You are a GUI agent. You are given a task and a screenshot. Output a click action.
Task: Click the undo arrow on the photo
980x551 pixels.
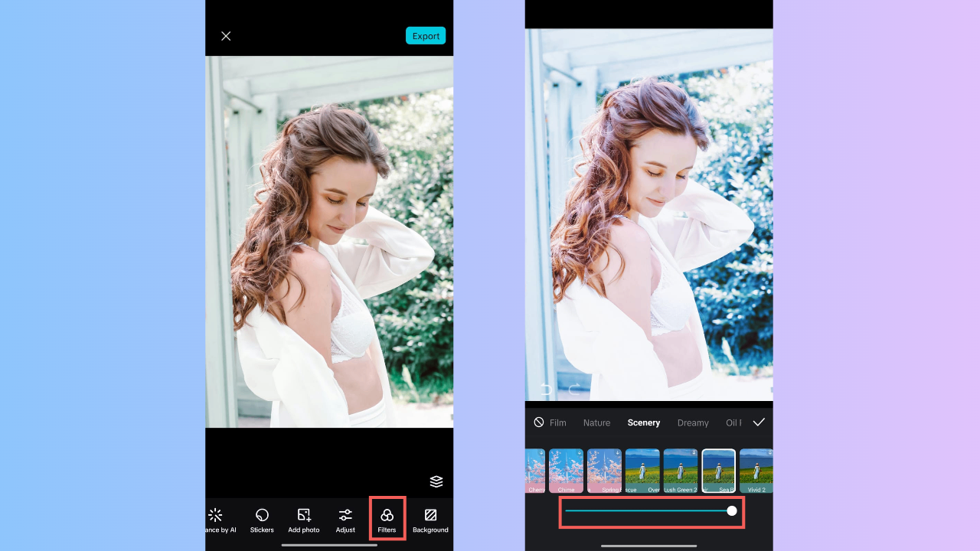(546, 390)
